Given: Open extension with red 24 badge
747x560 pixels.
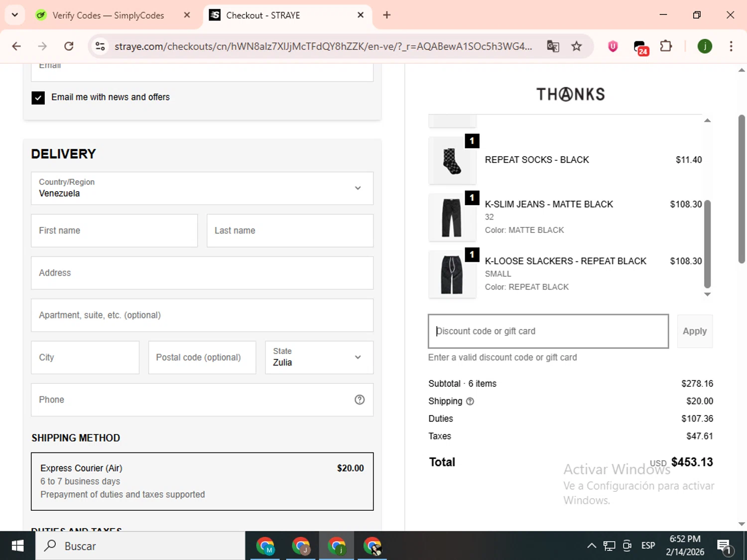Looking at the screenshot, I should (640, 47).
